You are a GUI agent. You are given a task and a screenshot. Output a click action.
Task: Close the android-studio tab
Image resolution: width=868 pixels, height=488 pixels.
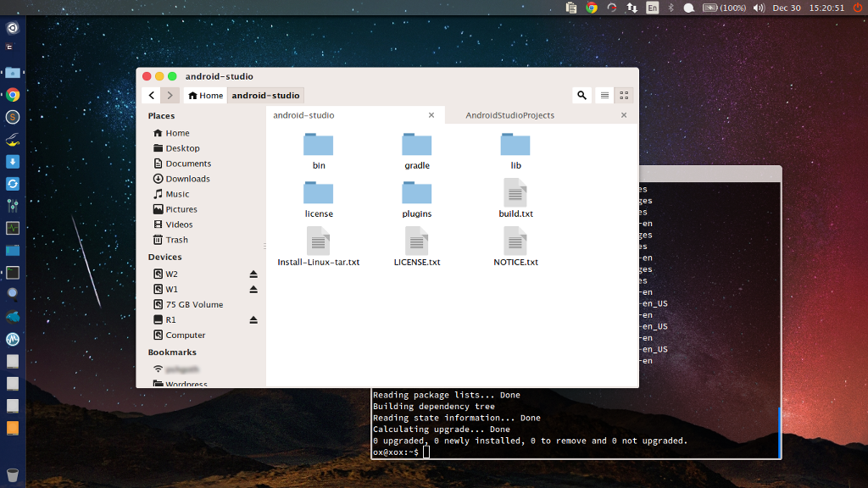pos(431,115)
